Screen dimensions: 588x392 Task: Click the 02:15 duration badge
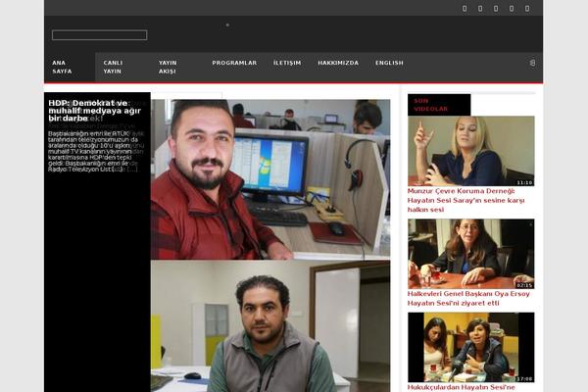tap(524, 285)
